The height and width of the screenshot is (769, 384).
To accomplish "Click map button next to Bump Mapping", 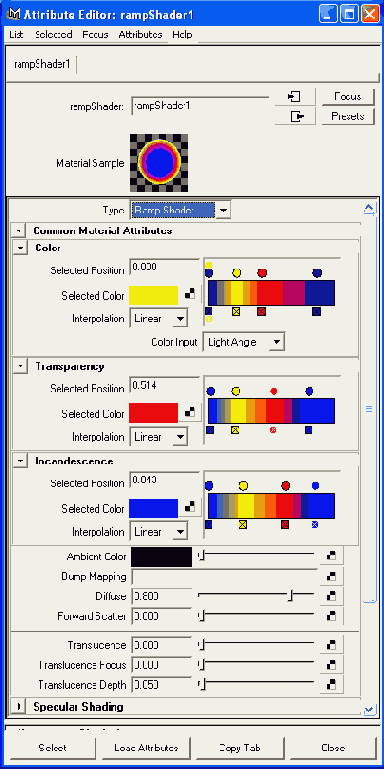I will pos(332,576).
